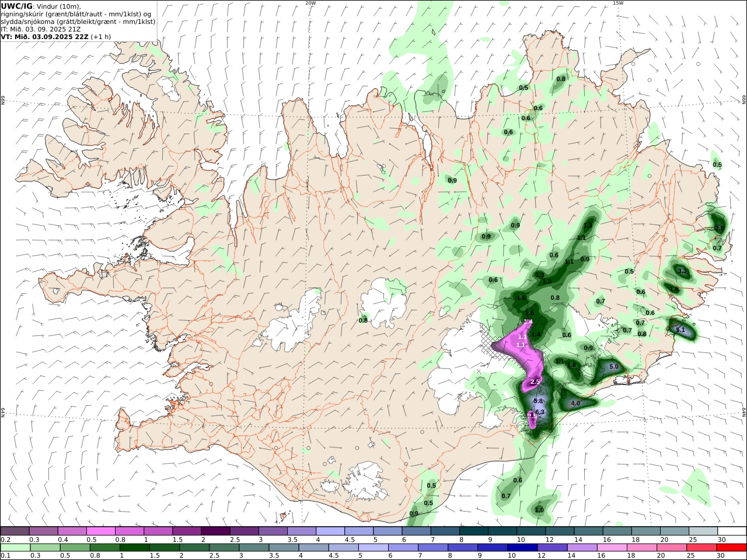Click the pale lavender 4–4.5 snow legend swatch
Viewport: 747px width, 560px height.
point(330,531)
